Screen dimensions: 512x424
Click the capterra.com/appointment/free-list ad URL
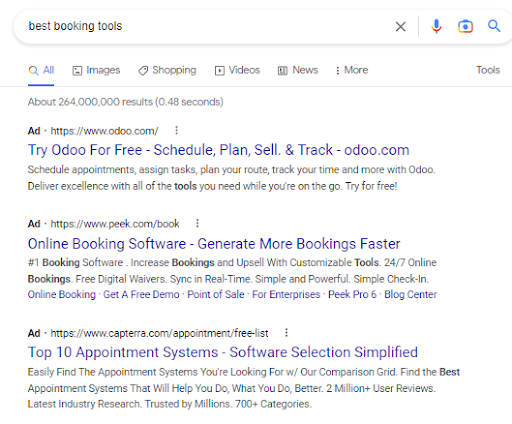coord(159,333)
